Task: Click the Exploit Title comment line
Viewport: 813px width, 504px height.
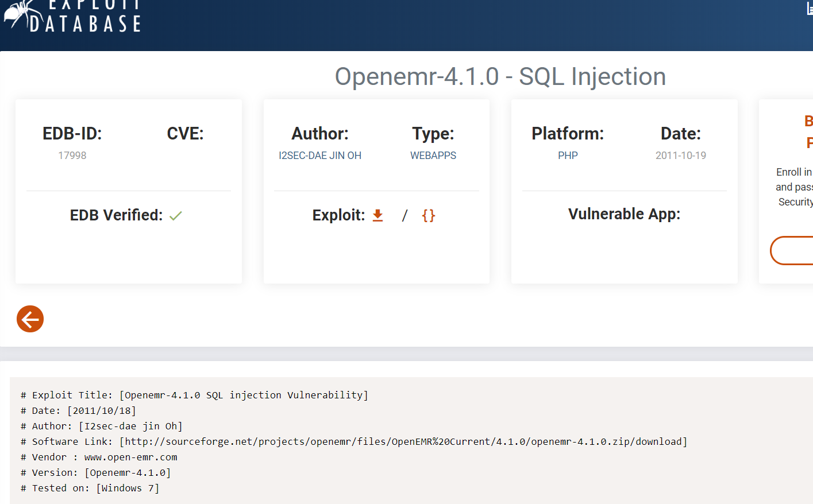Action: tap(194, 395)
